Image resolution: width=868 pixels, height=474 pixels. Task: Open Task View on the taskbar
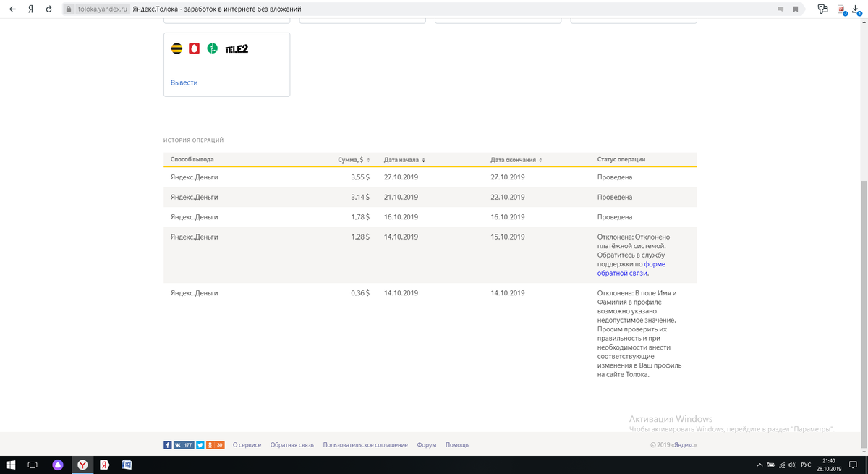(x=33, y=465)
